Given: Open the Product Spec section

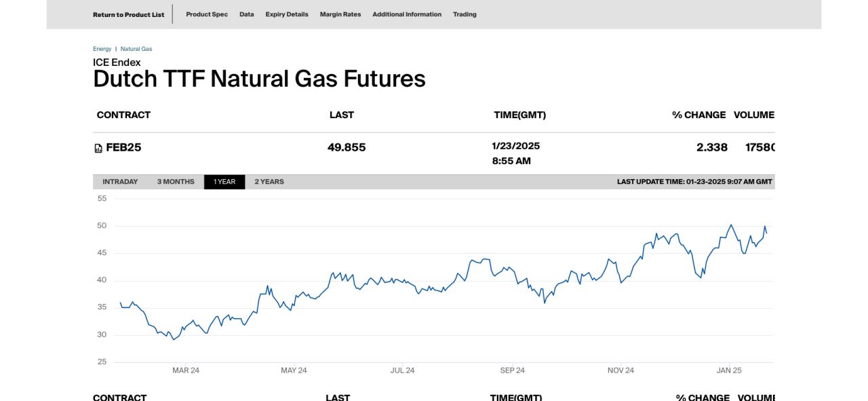Looking at the screenshot, I should pos(207,14).
